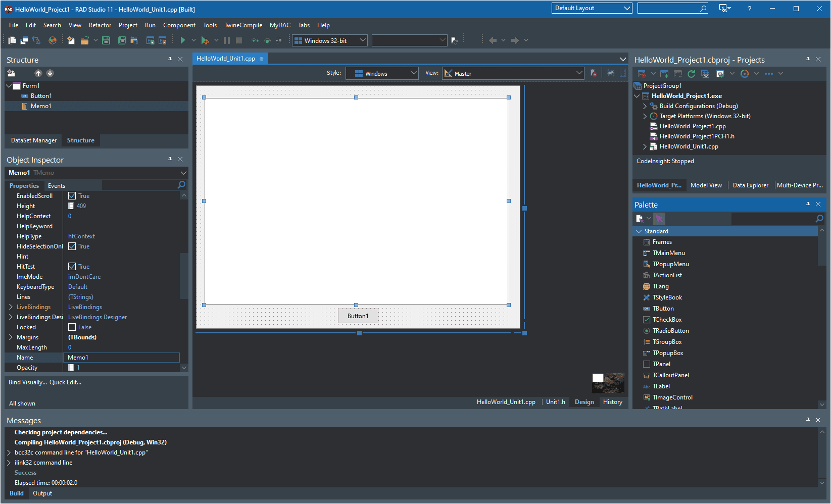Switch to the Output messages tab
This screenshot has width=831, height=504.
tap(42, 493)
